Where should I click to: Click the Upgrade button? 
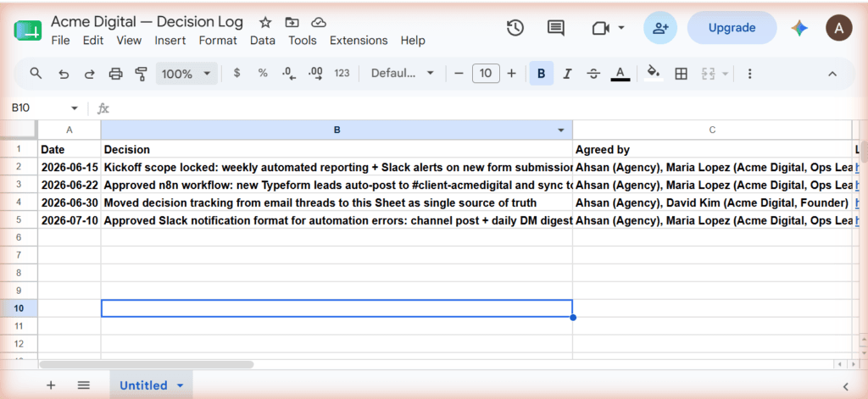tap(732, 28)
